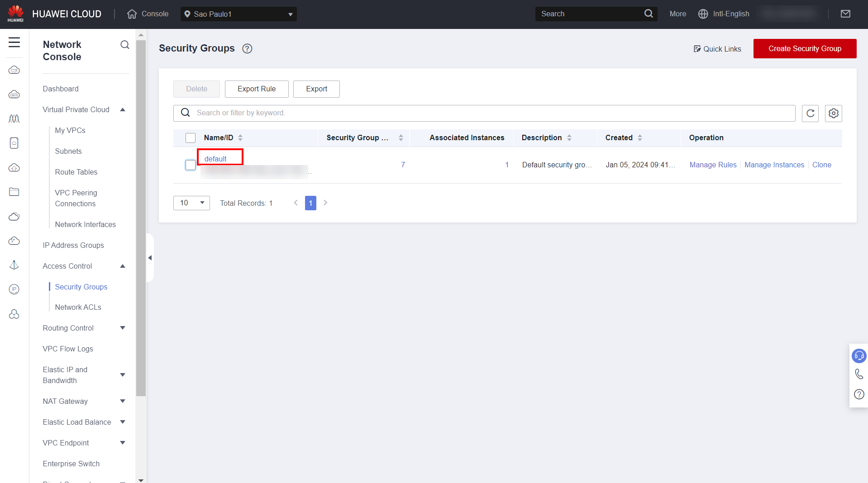Open table settings gear icon
Image resolution: width=868 pixels, height=483 pixels.
pos(833,113)
